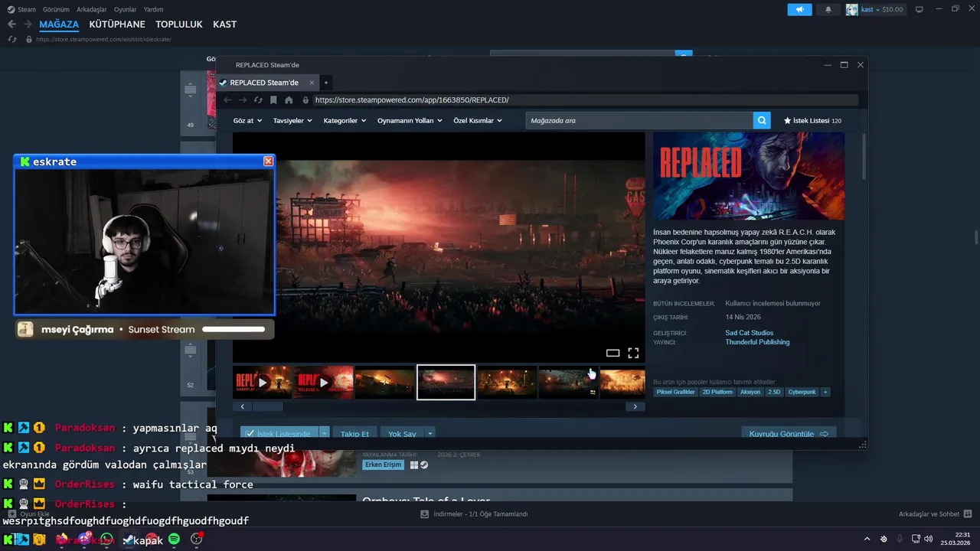The width and height of the screenshot is (980, 551).
Task: Bookmark the REPLACED page via bookmark icon
Action: 273,100
